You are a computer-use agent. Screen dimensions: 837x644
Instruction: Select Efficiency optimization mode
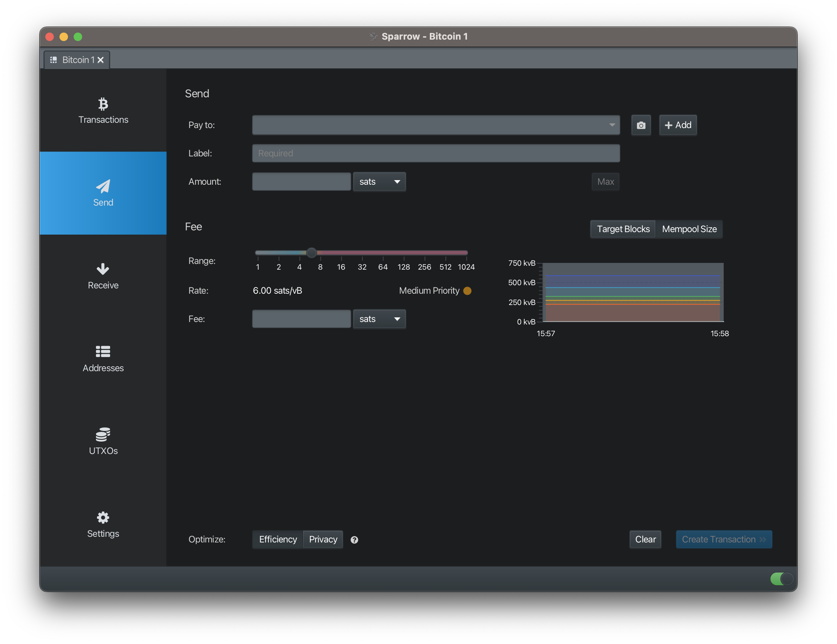(x=278, y=539)
